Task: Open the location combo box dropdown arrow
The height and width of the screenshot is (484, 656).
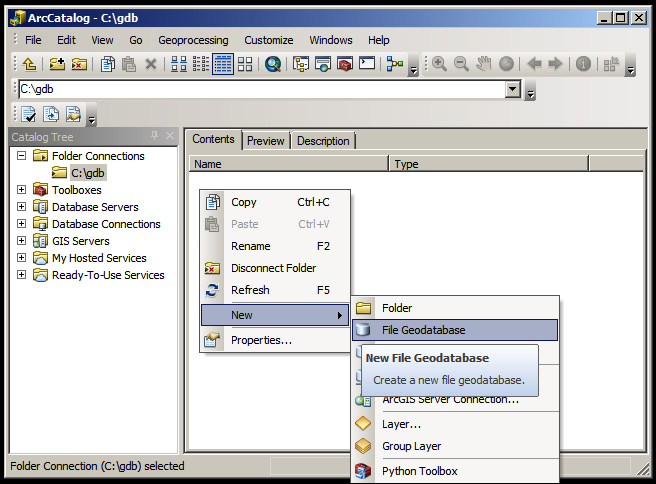Action: [x=513, y=89]
